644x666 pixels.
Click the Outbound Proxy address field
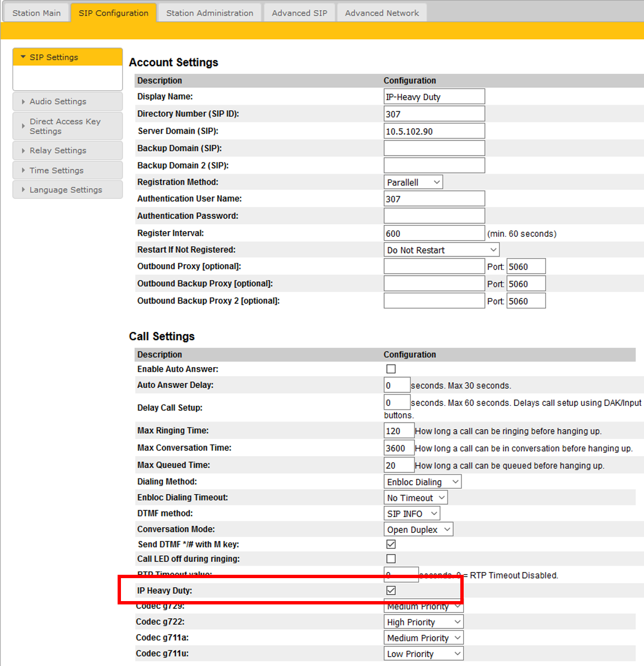pyautogui.click(x=434, y=266)
